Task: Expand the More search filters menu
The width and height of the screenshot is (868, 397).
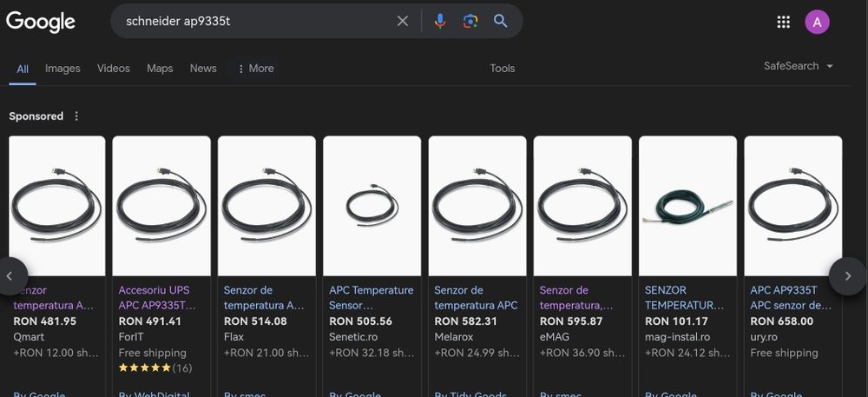Action: tap(255, 69)
